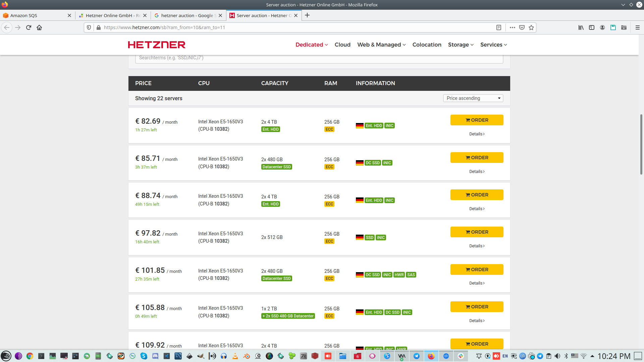Click the Searchterms input field
This screenshot has width=644, height=362.
coord(319,58)
